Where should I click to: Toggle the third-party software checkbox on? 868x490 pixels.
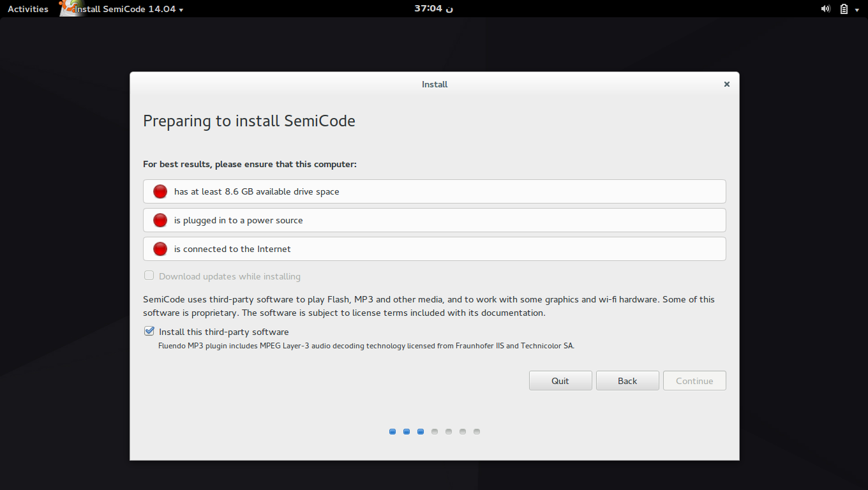149,330
